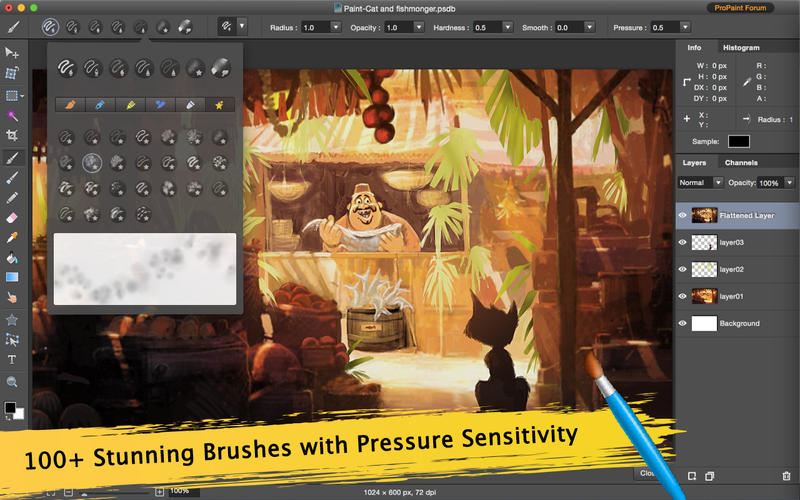Screen dimensions: 800x500
Task: Click the duplicate layer icon in Layers panel
Action: (x=710, y=476)
